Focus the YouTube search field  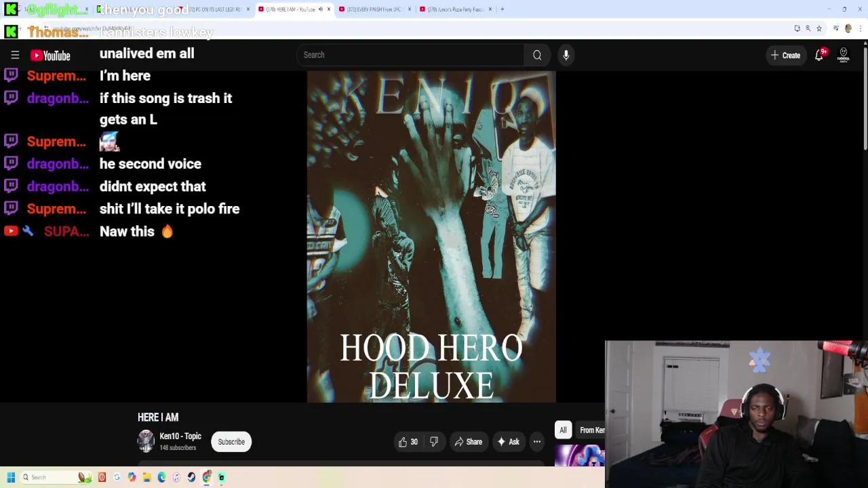(x=410, y=55)
